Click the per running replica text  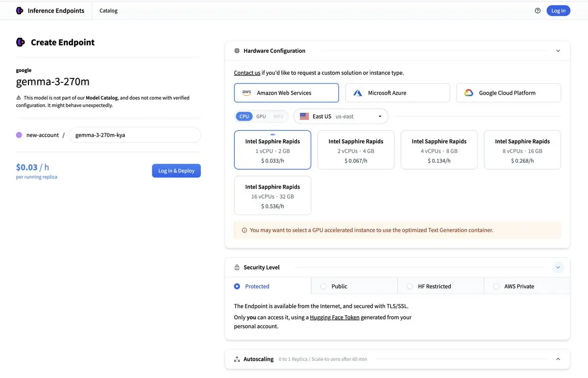coord(37,177)
